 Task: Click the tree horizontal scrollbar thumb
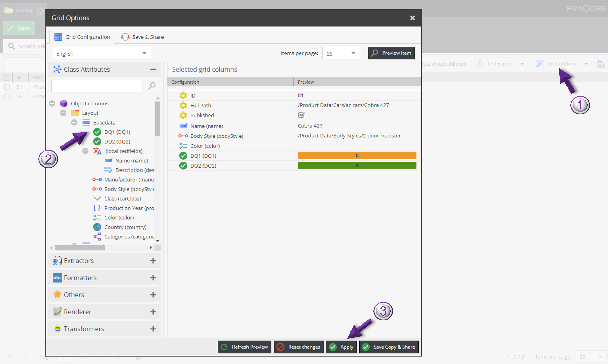[80, 248]
